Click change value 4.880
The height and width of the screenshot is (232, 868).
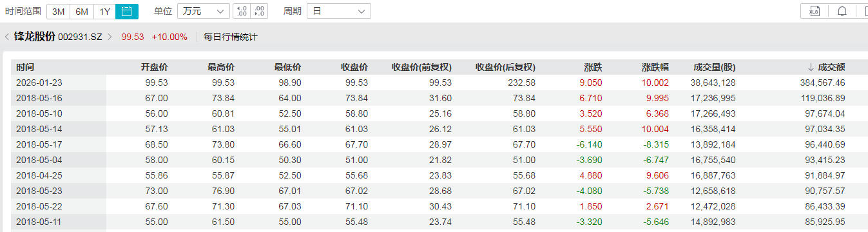click(x=592, y=175)
